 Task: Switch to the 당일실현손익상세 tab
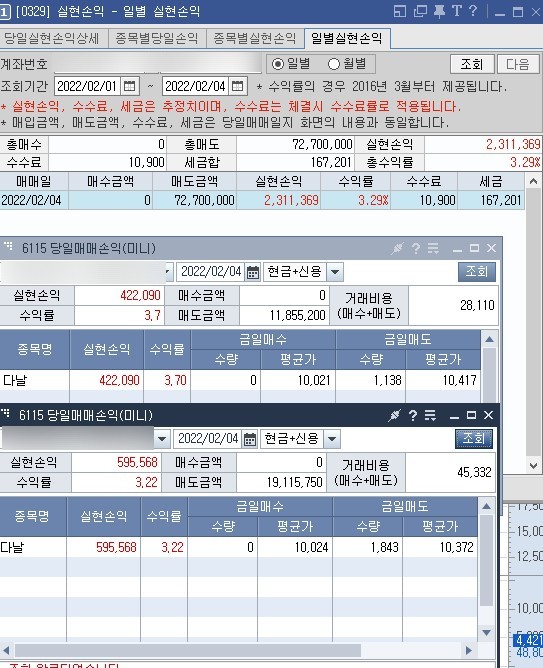(x=54, y=38)
